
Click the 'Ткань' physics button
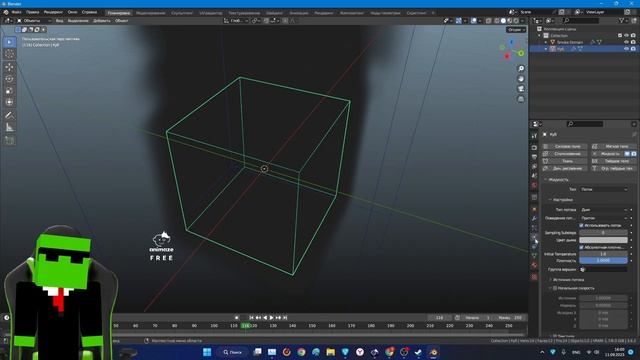click(564, 161)
